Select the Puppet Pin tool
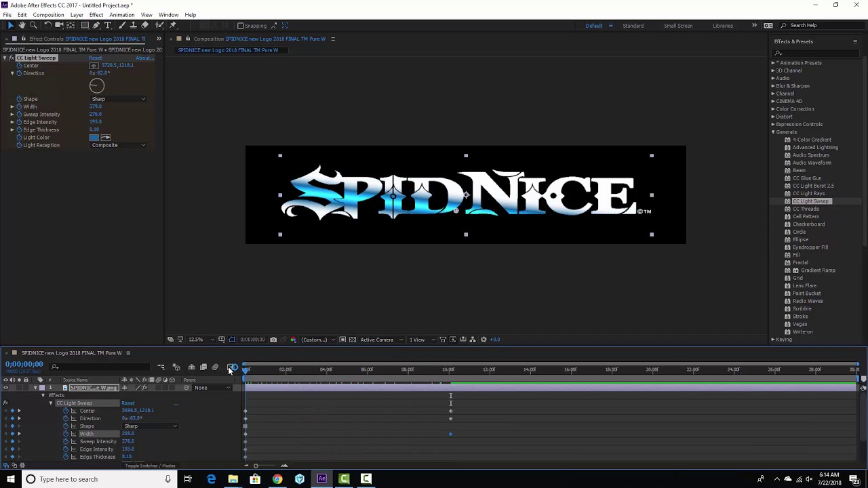868x488 pixels. [x=173, y=25]
